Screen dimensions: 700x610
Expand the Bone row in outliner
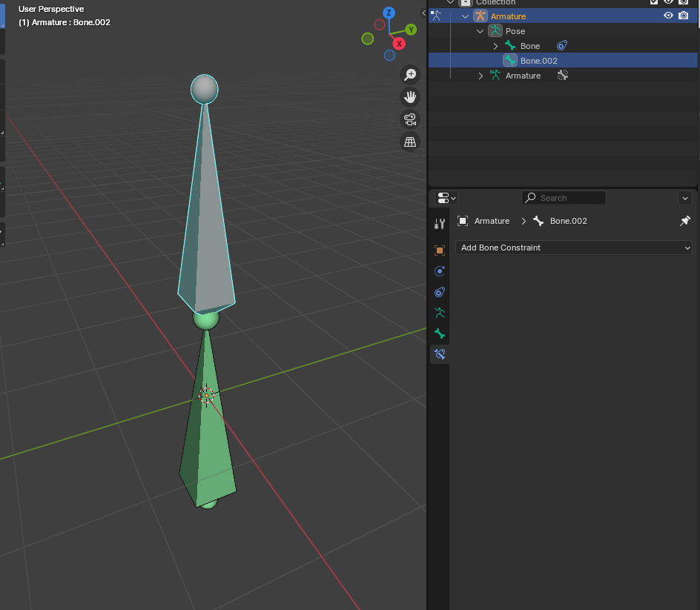(495, 46)
